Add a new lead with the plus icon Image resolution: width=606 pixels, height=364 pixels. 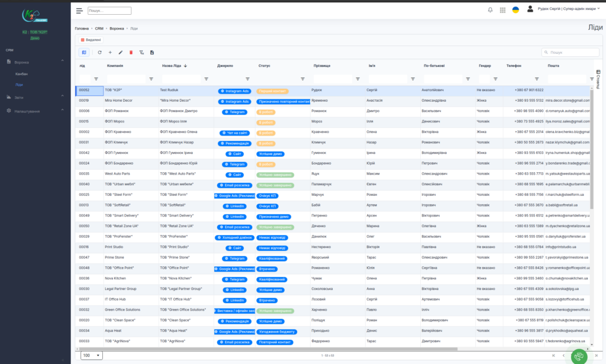point(110,53)
